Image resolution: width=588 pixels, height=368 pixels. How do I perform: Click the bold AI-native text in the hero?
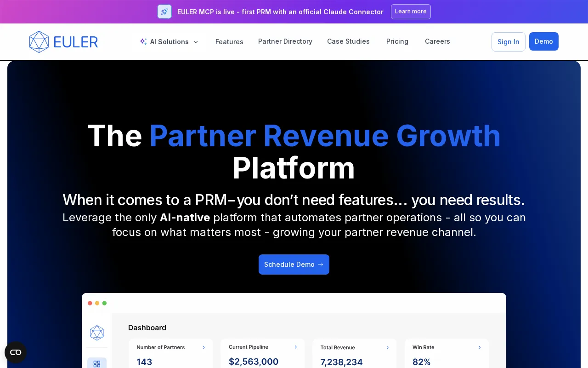click(185, 217)
